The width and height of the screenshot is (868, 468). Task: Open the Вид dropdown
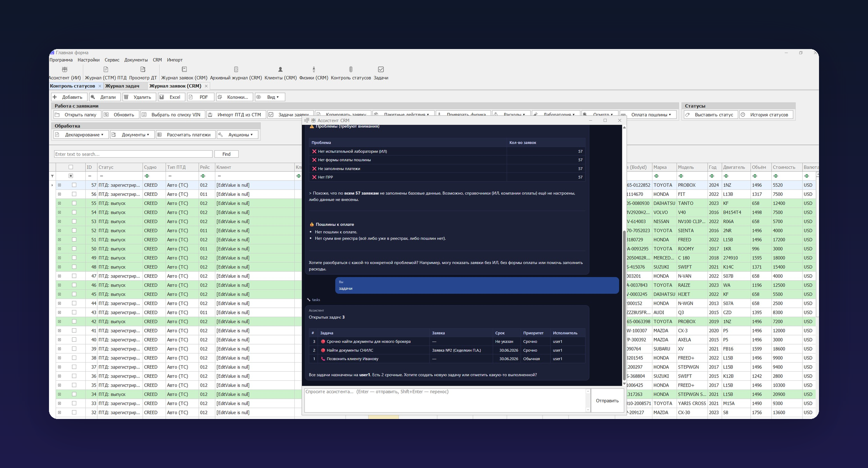[x=270, y=97]
